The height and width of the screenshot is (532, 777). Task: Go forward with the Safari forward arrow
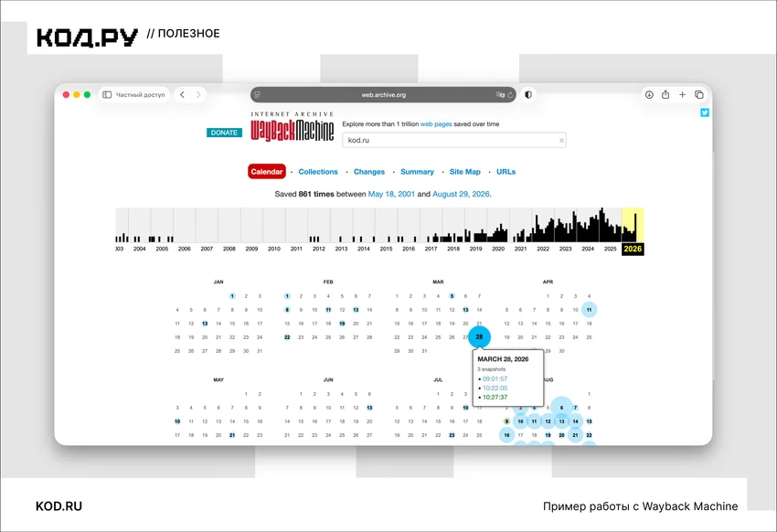click(x=198, y=95)
